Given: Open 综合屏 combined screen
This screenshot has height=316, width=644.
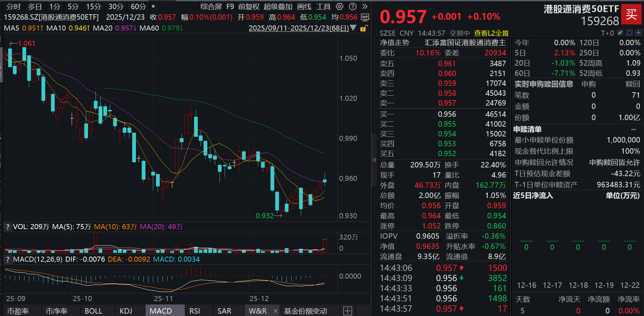Looking at the screenshot, I should pyautogui.click(x=211, y=6).
